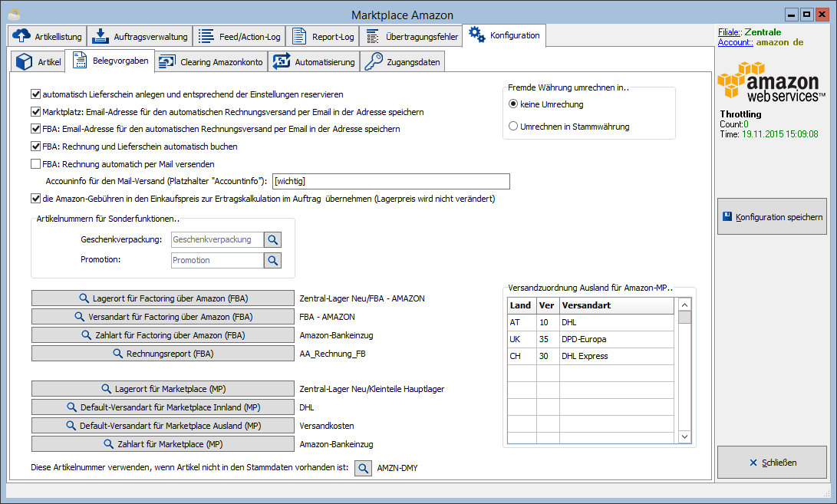Toggle FBA Email-Adresse speichern checkbox
This screenshot has height=504, width=837.
coord(36,129)
